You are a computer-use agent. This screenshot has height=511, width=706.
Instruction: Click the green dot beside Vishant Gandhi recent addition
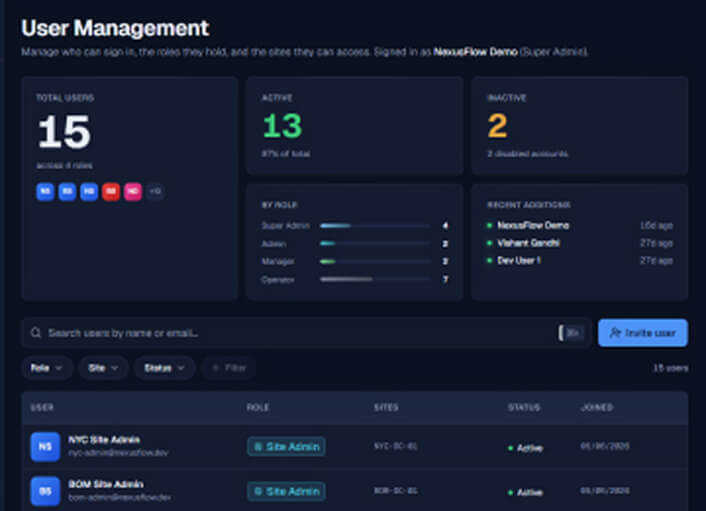point(489,243)
